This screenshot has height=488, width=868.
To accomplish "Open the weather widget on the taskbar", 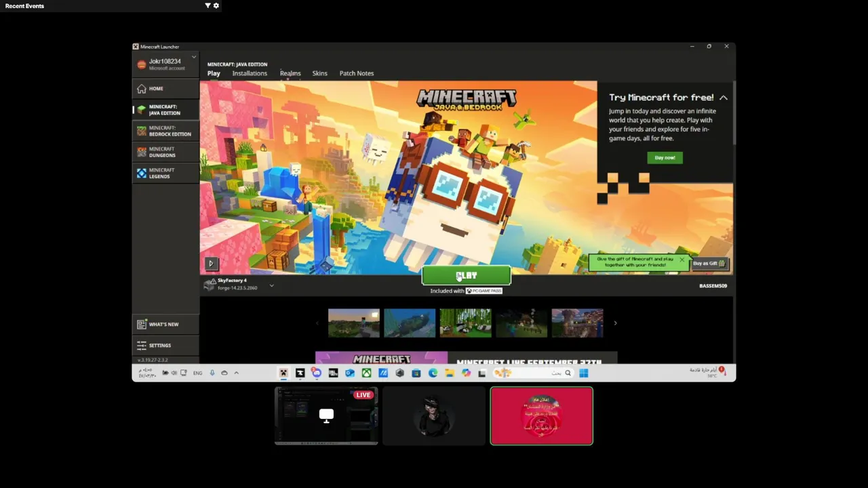I will coord(707,372).
